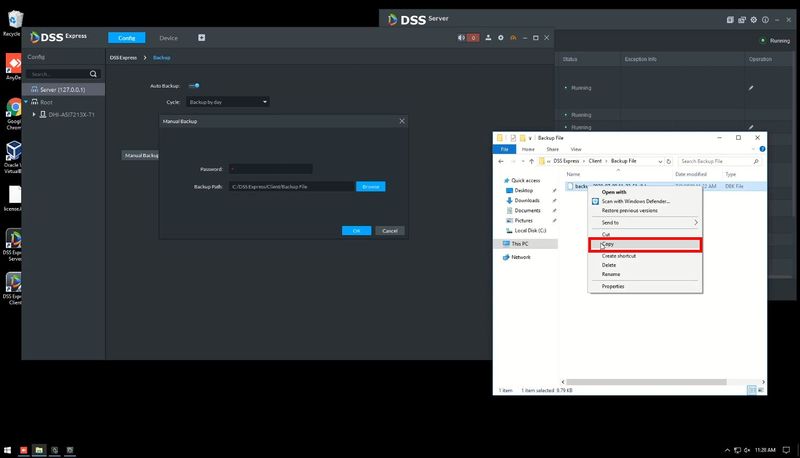The width and height of the screenshot is (800, 458).
Task: Open the taskbar notification center icon
Action: click(x=786, y=450)
